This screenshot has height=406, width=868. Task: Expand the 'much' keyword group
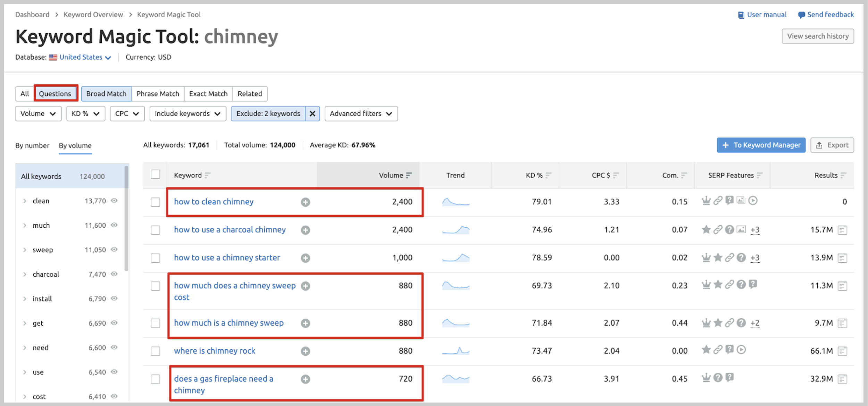click(25, 226)
